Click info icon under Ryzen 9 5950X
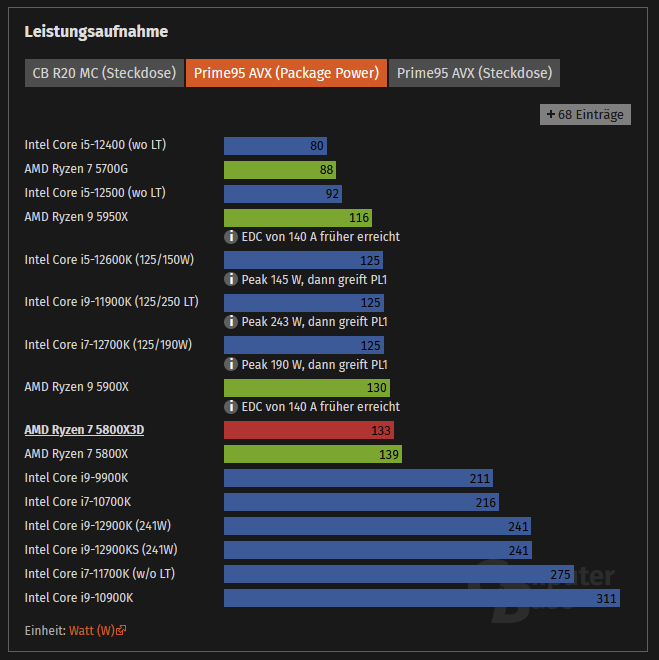The height and width of the screenshot is (660, 659). [x=231, y=237]
